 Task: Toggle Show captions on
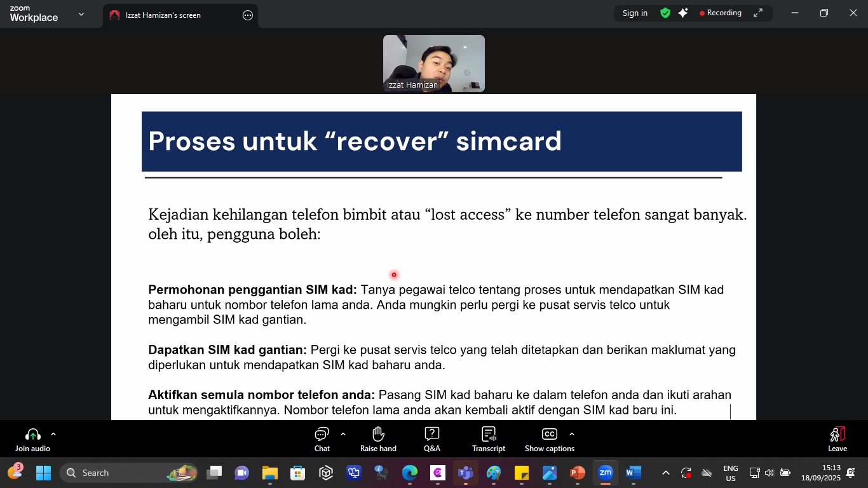pos(549,439)
